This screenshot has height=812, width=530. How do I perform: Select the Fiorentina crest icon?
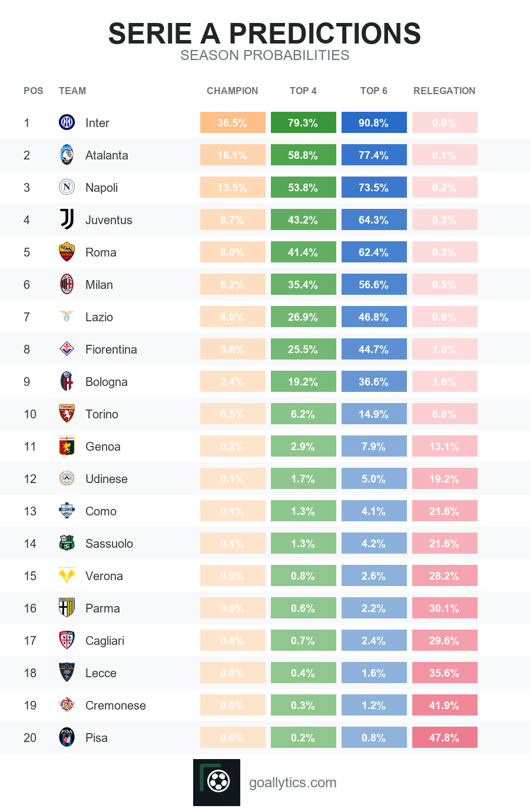click(x=67, y=349)
